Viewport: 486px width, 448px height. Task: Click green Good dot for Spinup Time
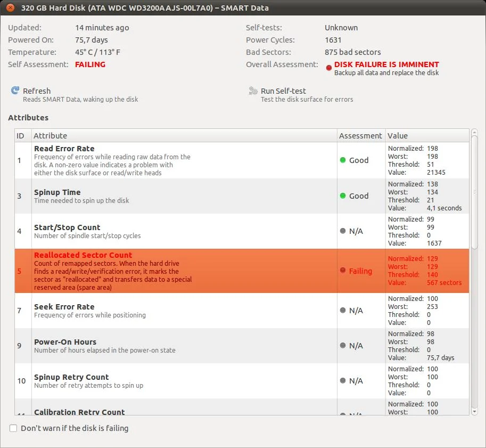(x=342, y=196)
